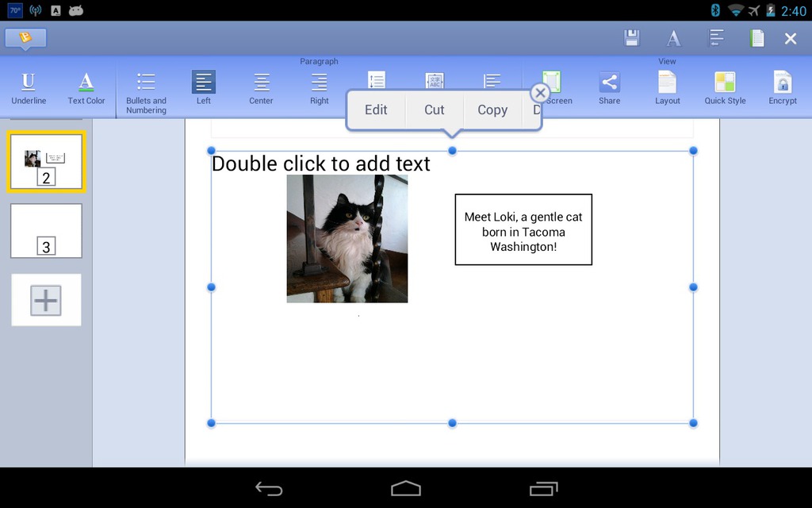This screenshot has width=812, height=508.
Task: Open the paragraph tab in the top bar
Action: click(716, 38)
